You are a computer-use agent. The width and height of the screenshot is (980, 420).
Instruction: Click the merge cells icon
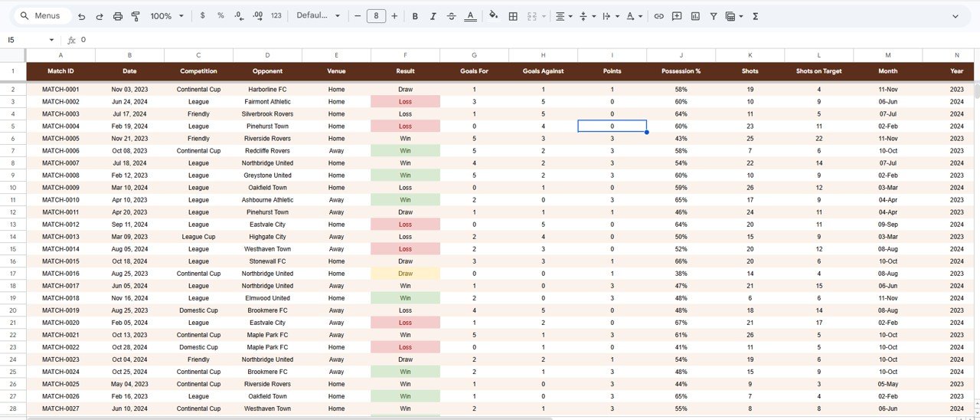point(532,16)
